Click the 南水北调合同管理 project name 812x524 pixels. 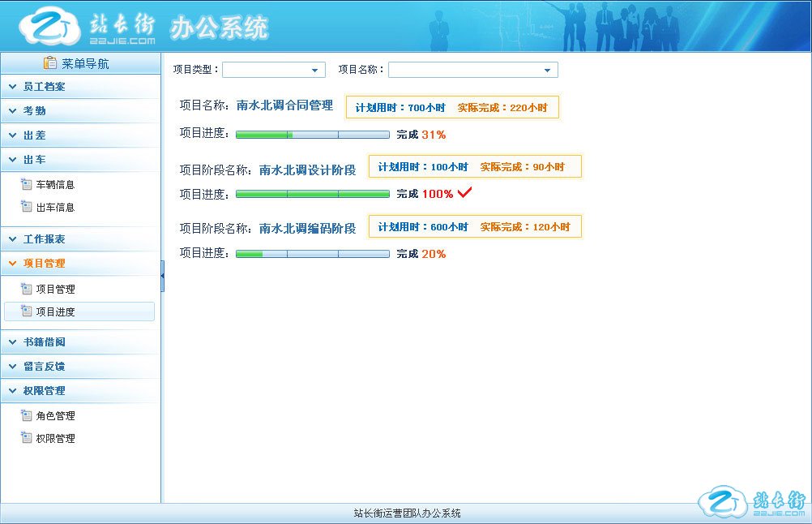[284, 105]
